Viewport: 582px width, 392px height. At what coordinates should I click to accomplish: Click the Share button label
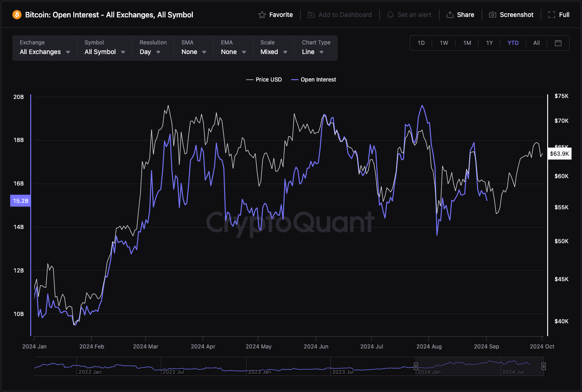click(466, 15)
